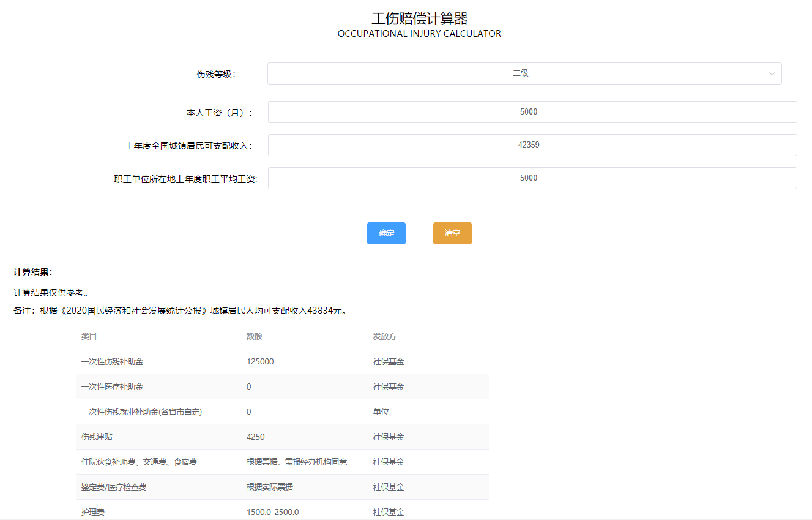This screenshot has width=812, height=520.
Task: Click the 单位 payer cell
Action: tap(381, 412)
